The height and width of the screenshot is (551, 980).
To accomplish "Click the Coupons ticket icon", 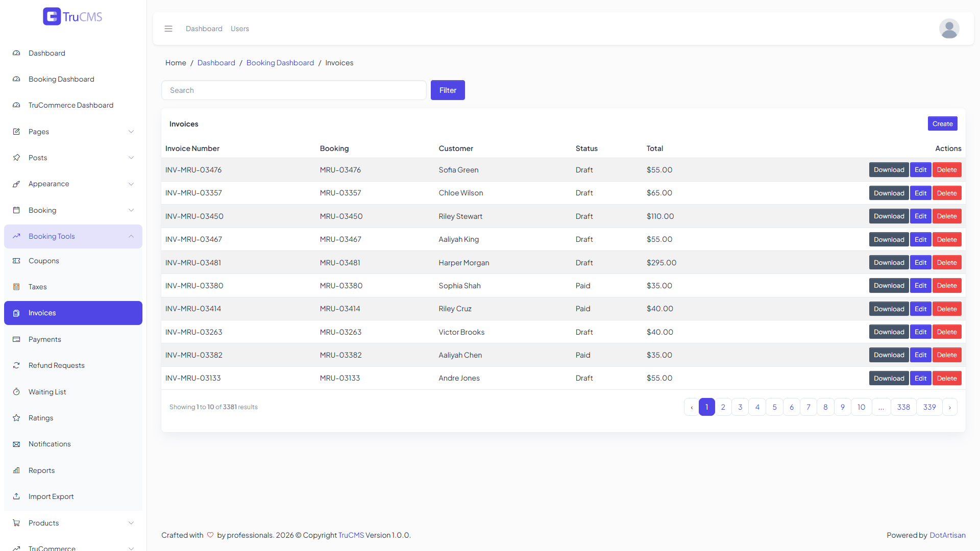I will 16,261.
